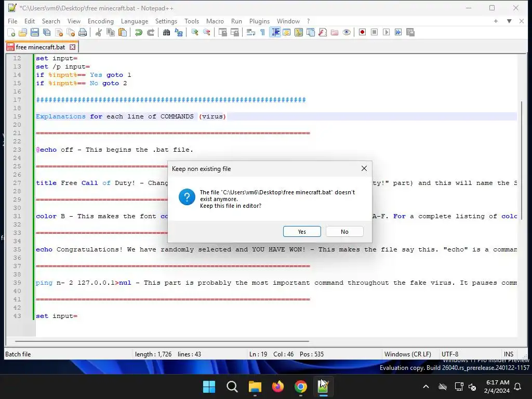
Task: Open the document list dropdown arrow
Action: (x=509, y=21)
